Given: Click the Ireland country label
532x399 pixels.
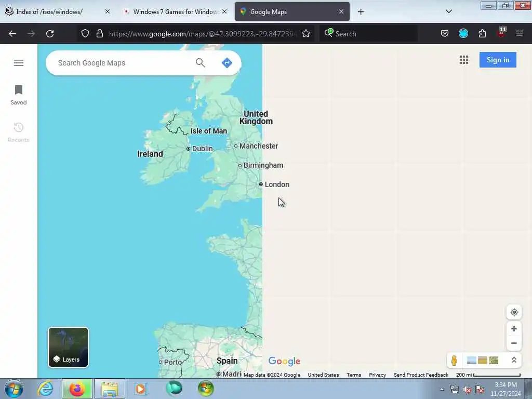Looking at the screenshot, I should click(x=150, y=154).
